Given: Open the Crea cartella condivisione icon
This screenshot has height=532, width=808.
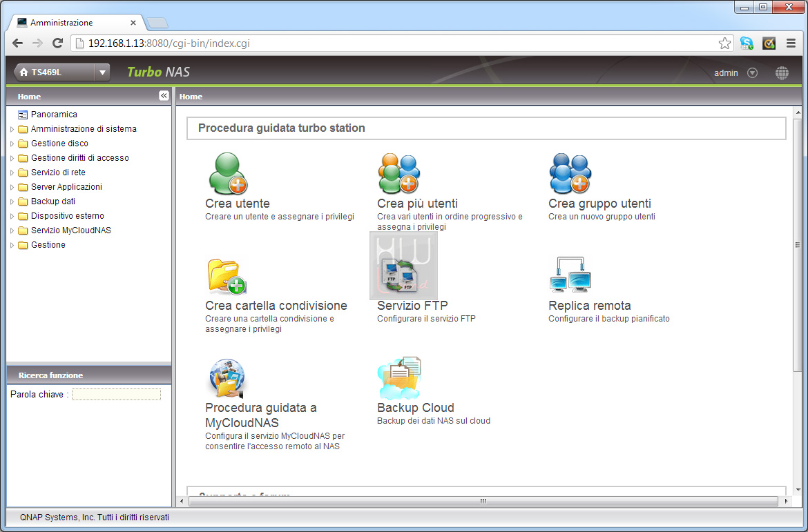Looking at the screenshot, I should [x=227, y=275].
